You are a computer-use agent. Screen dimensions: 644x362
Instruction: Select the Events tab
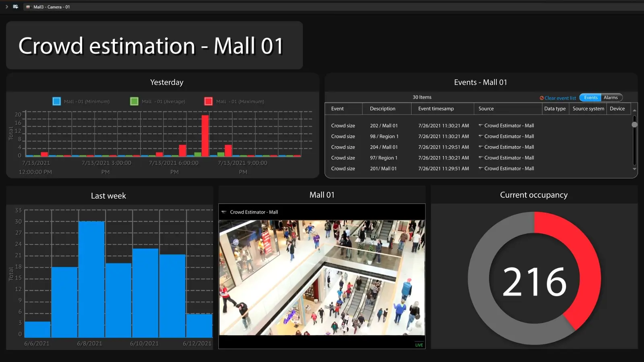coord(590,98)
